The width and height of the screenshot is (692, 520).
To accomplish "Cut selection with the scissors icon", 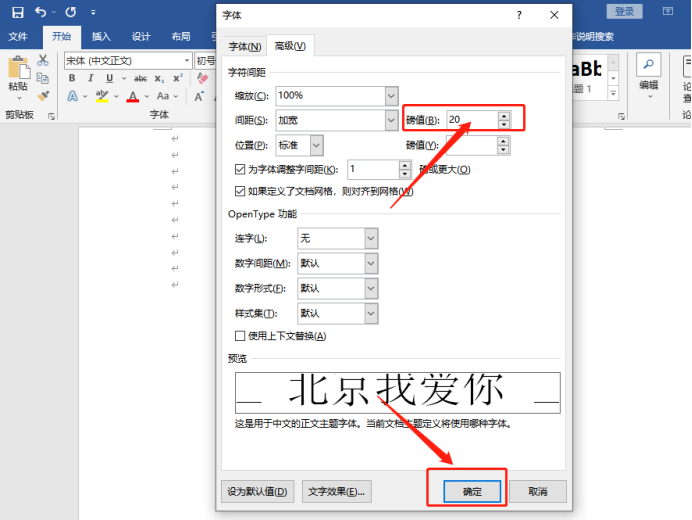I will pyautogui.click(x=43, y=60).
